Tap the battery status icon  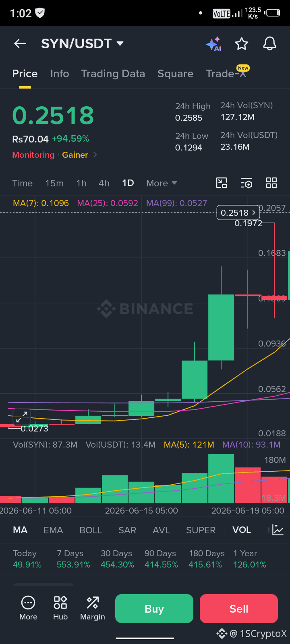(x=273, y=13)
